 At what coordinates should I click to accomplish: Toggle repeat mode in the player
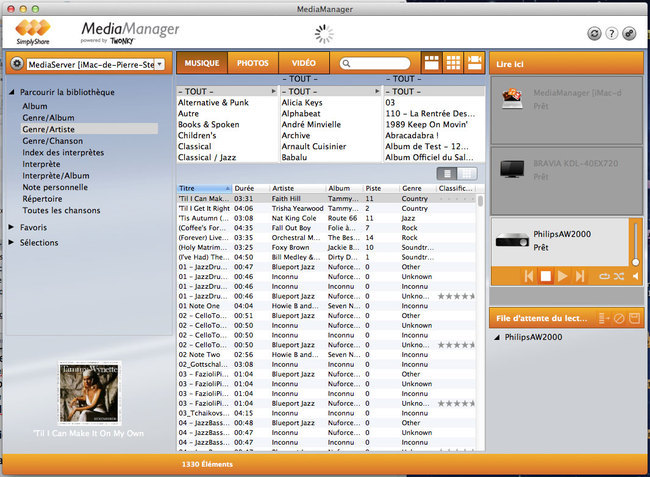(604, 276)
